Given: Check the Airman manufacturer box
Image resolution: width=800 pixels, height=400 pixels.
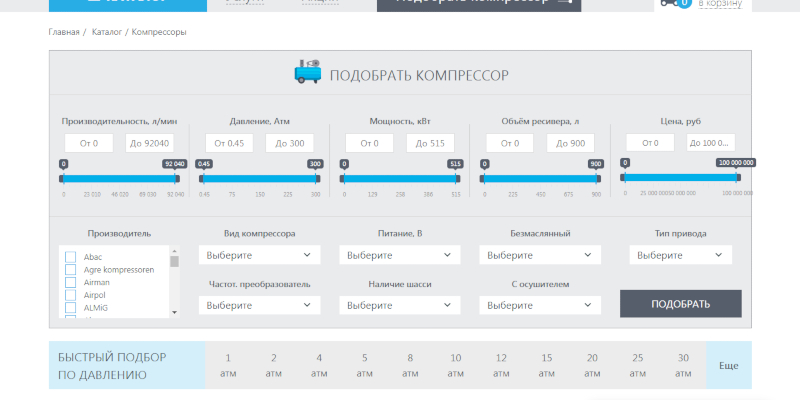Looking at the screenshot, I should click(x=71, y=283).
